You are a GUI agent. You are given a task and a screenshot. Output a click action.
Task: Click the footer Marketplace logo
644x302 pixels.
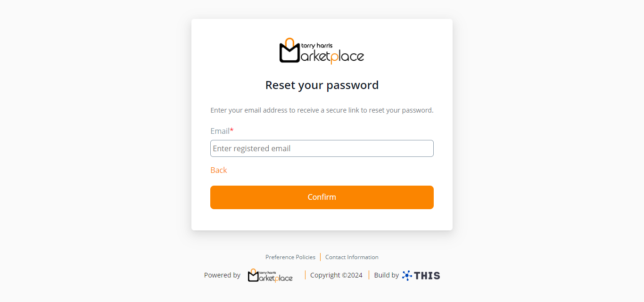270,276
